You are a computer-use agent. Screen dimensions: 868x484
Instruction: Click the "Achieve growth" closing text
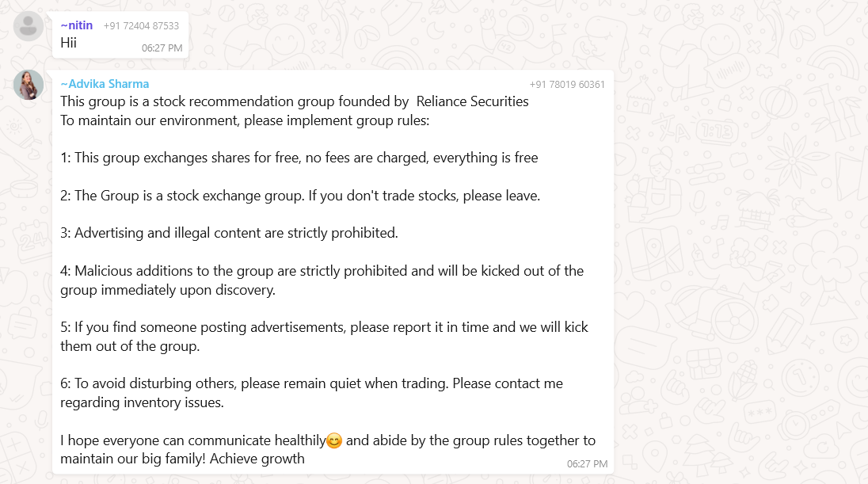tap(257, 459)
